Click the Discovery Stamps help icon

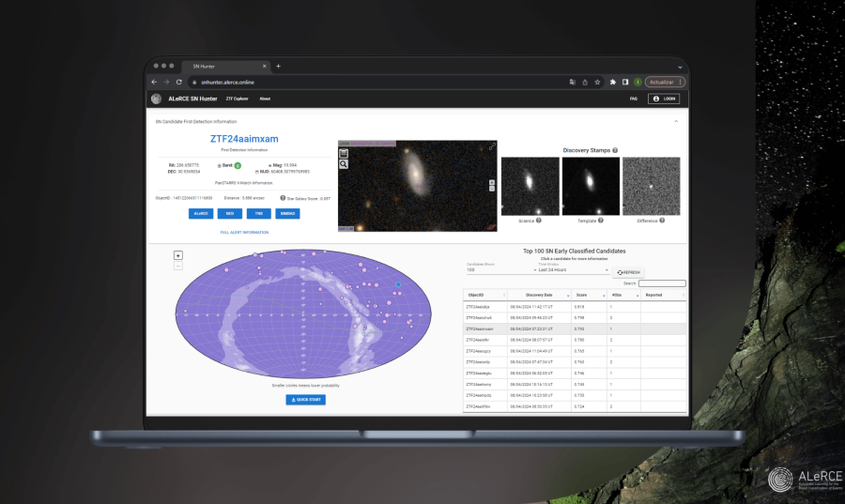tap(615, 150)
